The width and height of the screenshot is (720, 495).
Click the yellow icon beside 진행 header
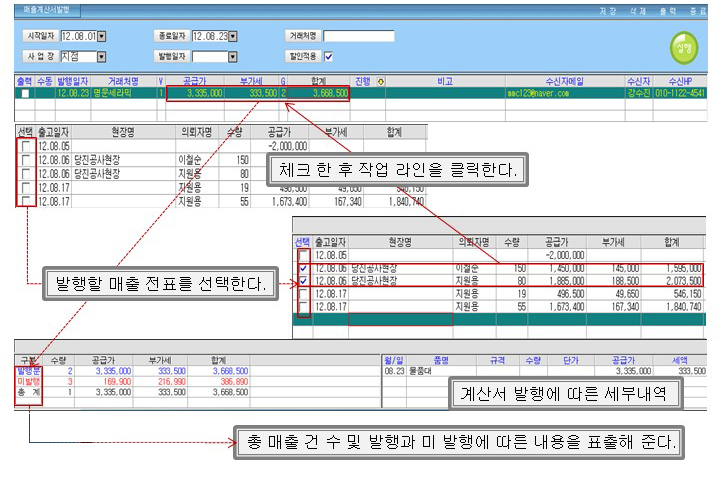(381, 82)
